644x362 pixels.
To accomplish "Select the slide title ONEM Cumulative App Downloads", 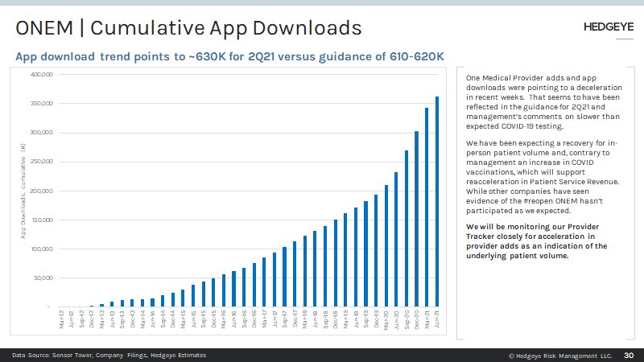I will point(189,28).
